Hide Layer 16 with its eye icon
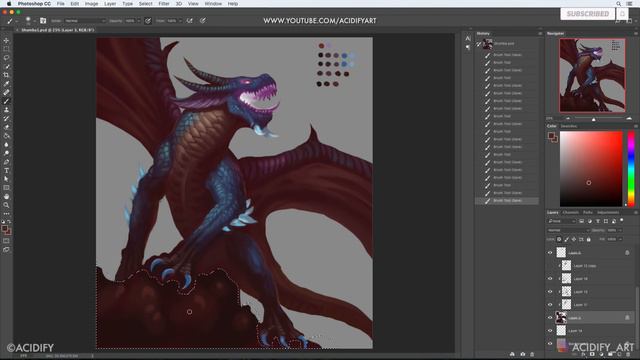 point(550,279)
